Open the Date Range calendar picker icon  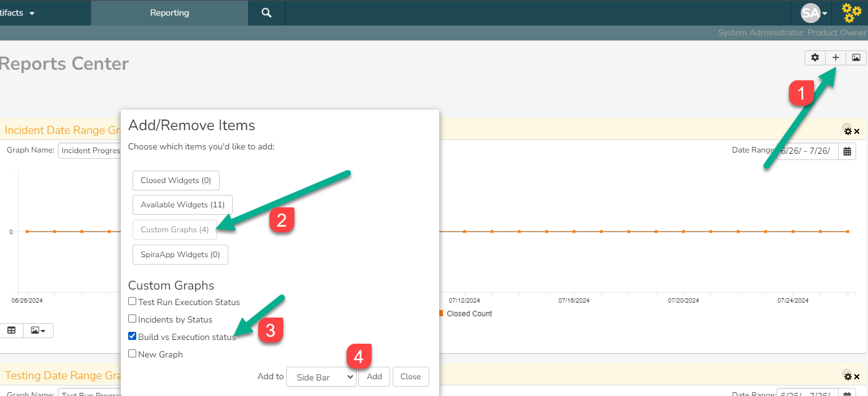click(847, 151)
